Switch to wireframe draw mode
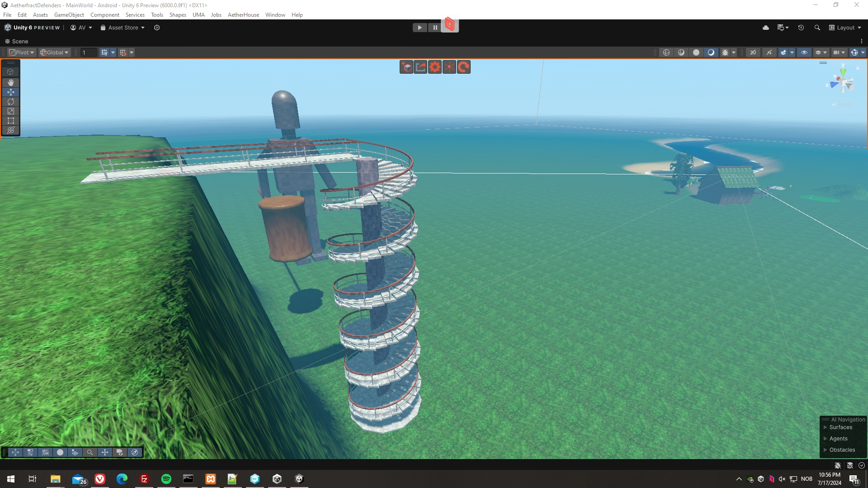Screen dimensions: 868x488 tap(666, 52)
